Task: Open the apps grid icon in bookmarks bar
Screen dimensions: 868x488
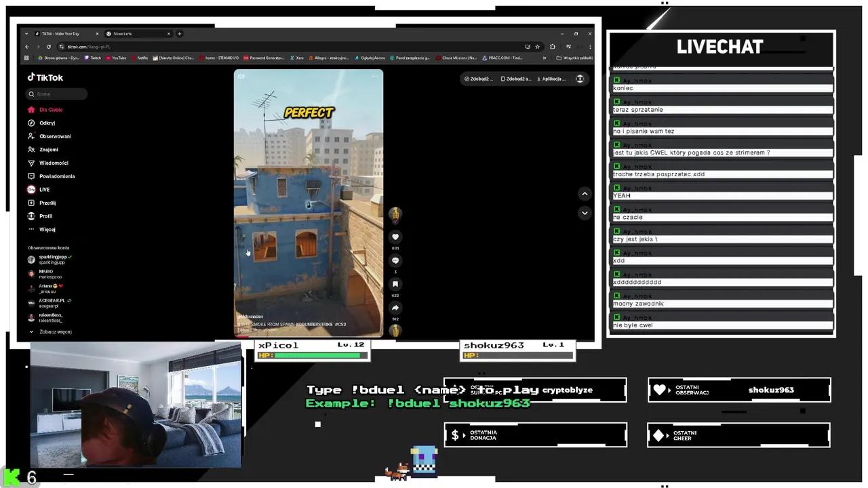Action: click(x=26, y=58)
